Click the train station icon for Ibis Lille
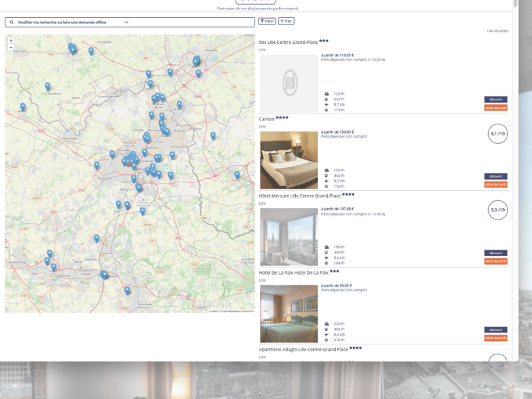Viewport: 532px width, 399px height. tap(327, 94)
